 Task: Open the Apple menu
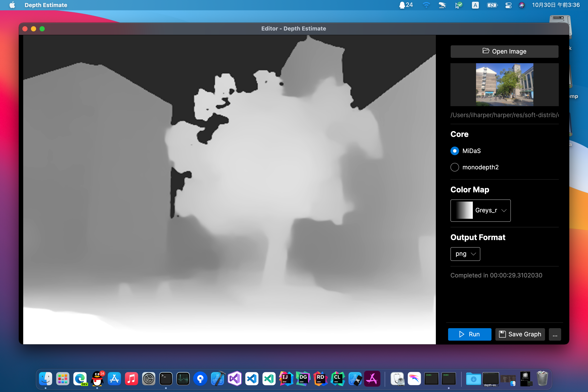click(12, 5)
